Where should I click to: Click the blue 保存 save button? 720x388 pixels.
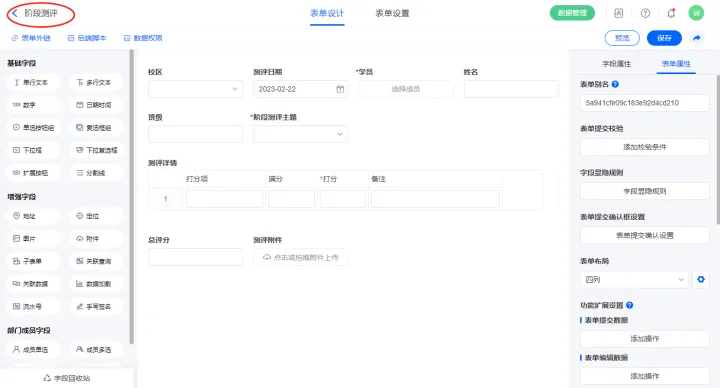[x=664, y=38]
